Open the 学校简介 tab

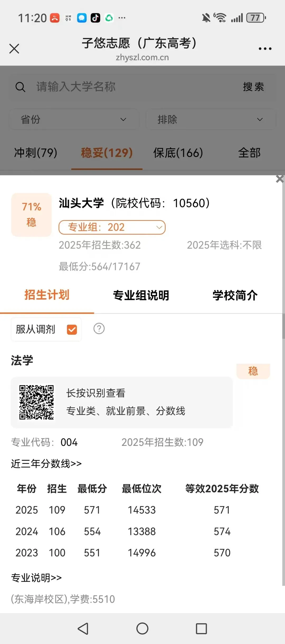tap(235, 295)
